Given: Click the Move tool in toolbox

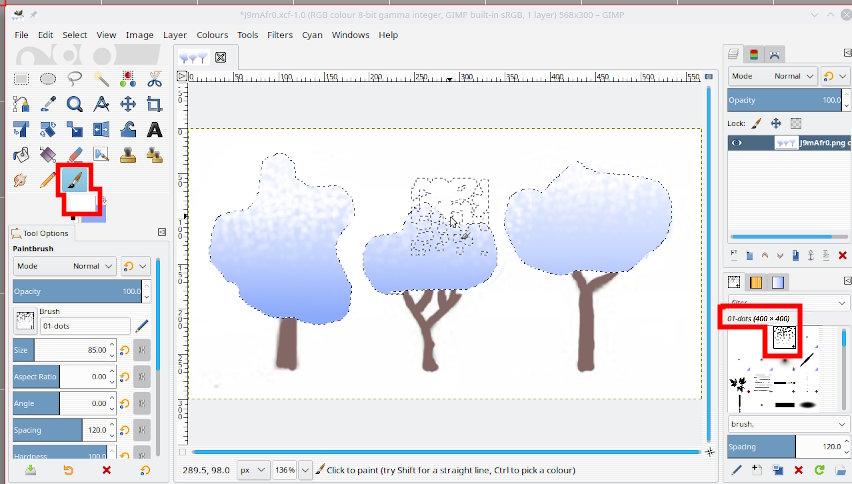Looking at the screenshot, I should (x=128, y=104).
